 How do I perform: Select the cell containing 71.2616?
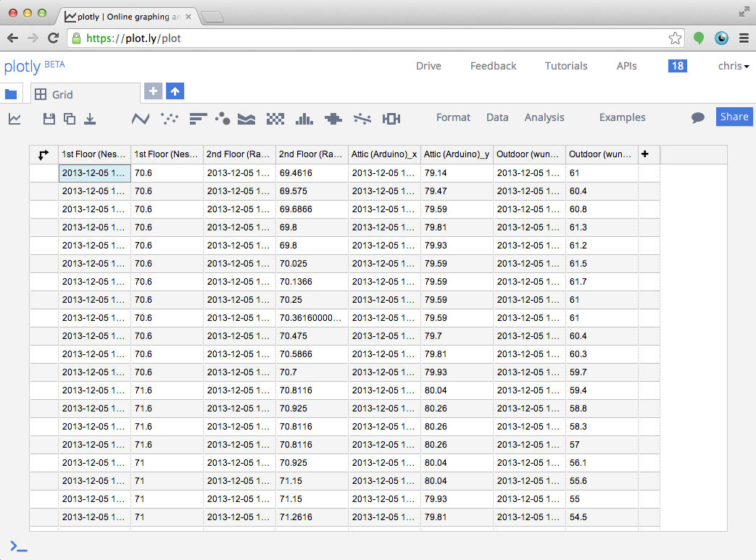click(x=312, y=517)
